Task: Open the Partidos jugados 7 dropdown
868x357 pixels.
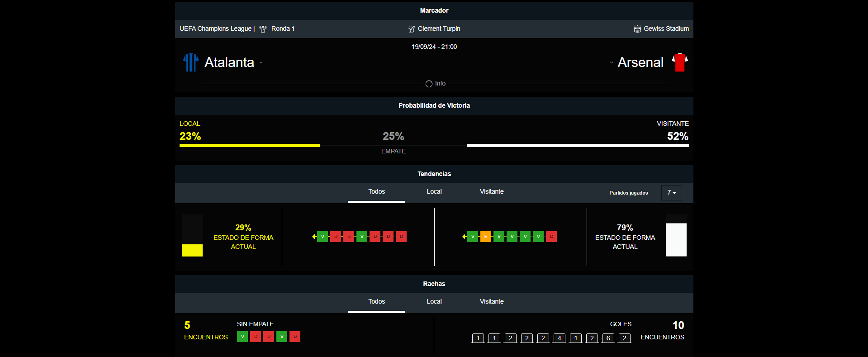Action: (x=672, y=193)
